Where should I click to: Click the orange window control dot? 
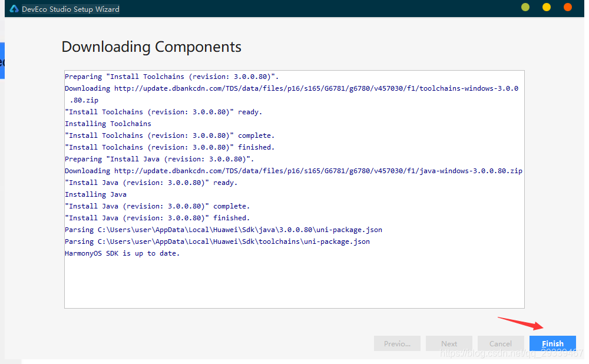coord(568,7)
